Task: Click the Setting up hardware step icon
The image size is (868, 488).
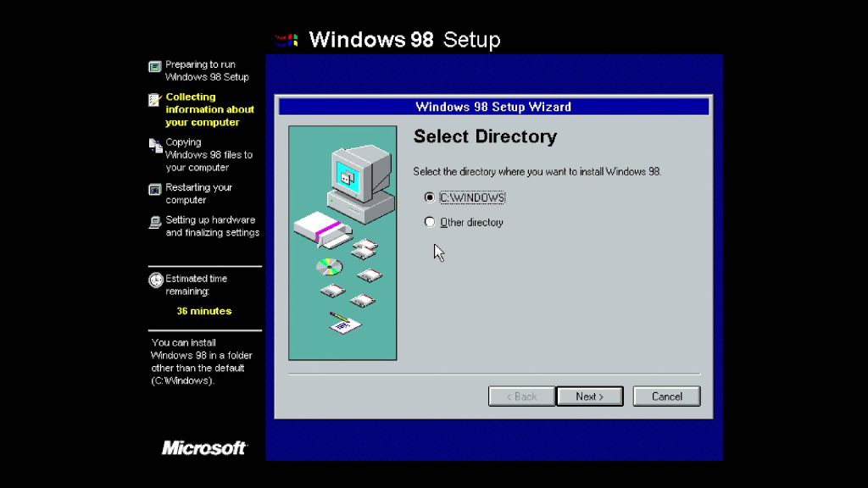Action: (155, 223)
